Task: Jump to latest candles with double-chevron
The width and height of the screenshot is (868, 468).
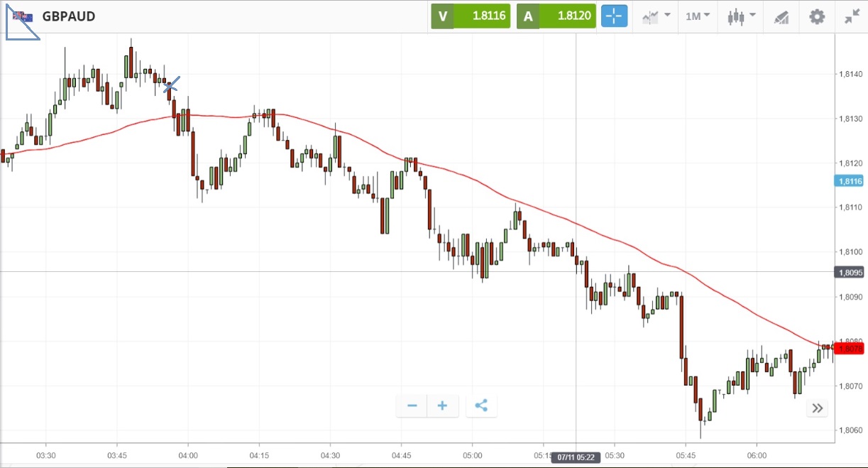Action: tap(818, 408)
